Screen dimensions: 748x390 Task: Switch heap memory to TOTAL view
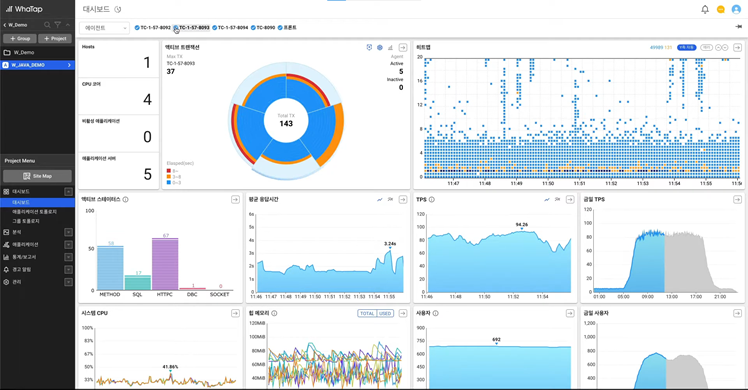click(367, 313)
